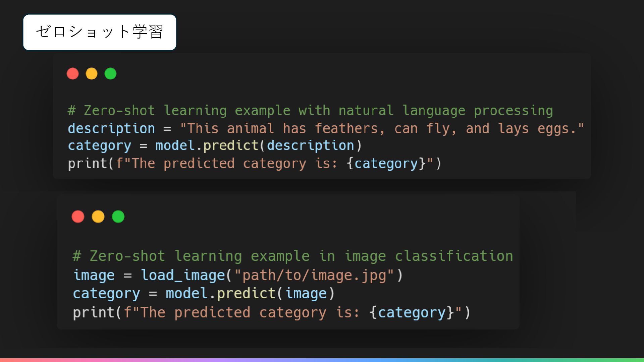Screen dimensions: 644x362
Task: Click the yellow dot in NLP code window
Action: [92, 74]
